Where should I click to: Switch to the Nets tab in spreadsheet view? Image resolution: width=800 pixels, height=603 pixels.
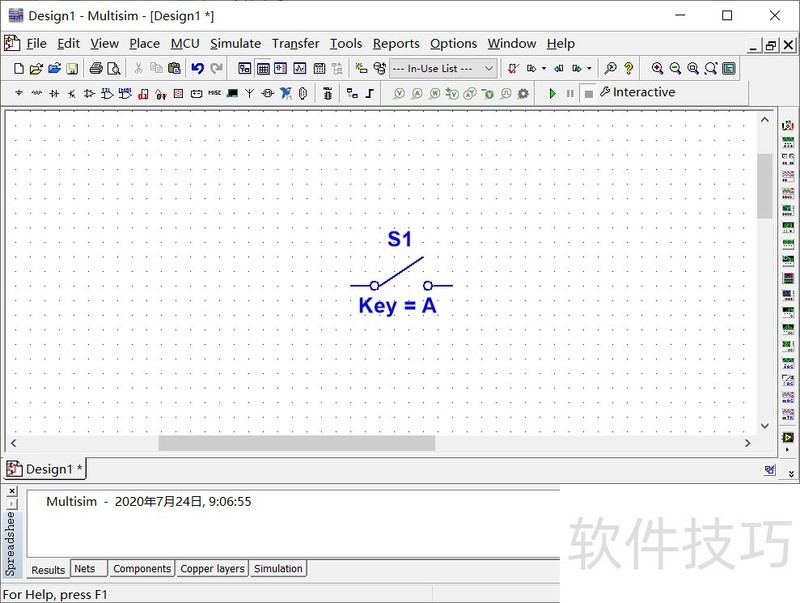click(x=86, y=568)
